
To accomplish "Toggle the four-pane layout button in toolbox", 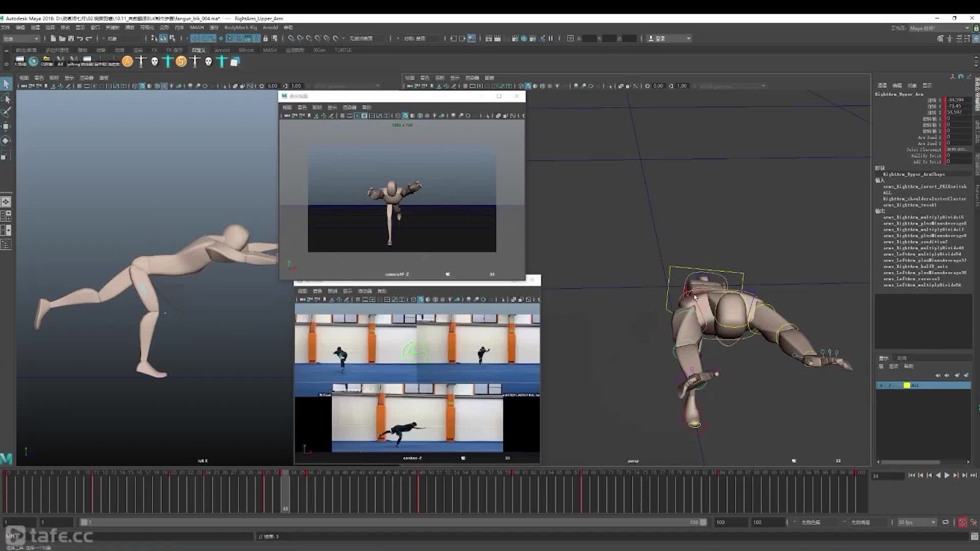I will [6, 216].
